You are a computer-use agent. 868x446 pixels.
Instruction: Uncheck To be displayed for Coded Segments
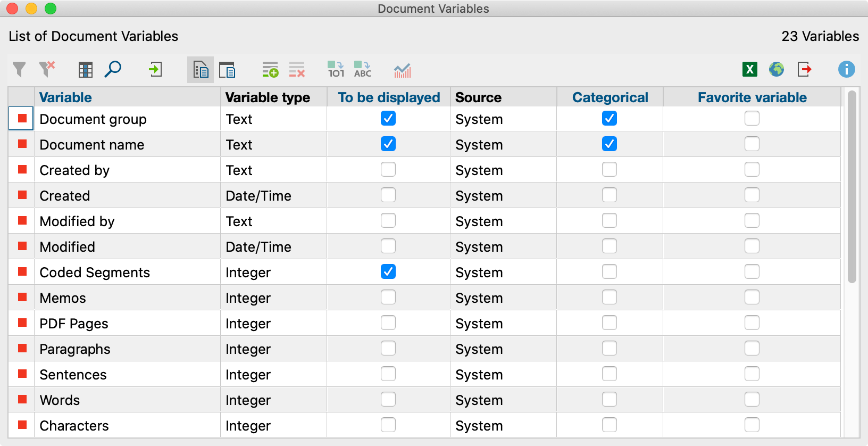point(388,272)
